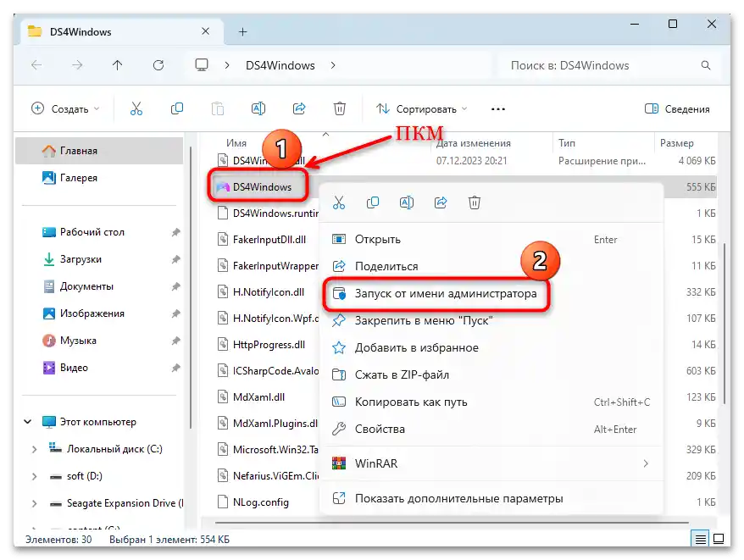Sort by the Дата изменения column header
Screen dimensions: 744x560
[473, 143]
